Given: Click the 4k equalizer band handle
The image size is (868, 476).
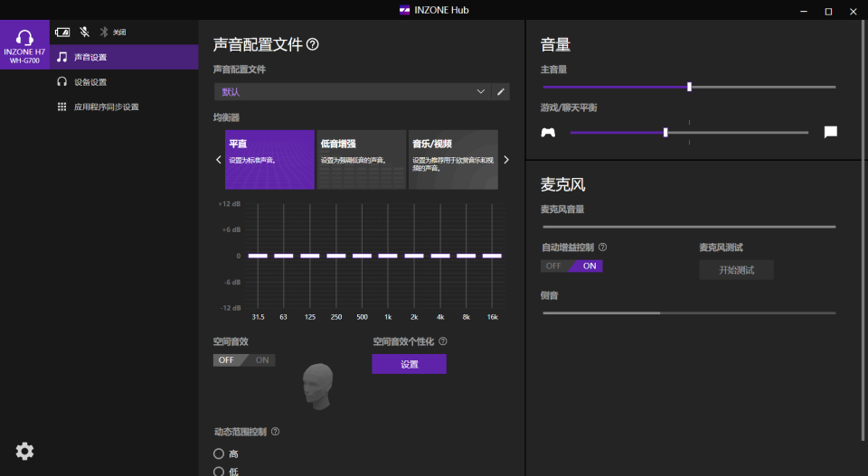Looking at the screenshot, I should tap(440, 256).
